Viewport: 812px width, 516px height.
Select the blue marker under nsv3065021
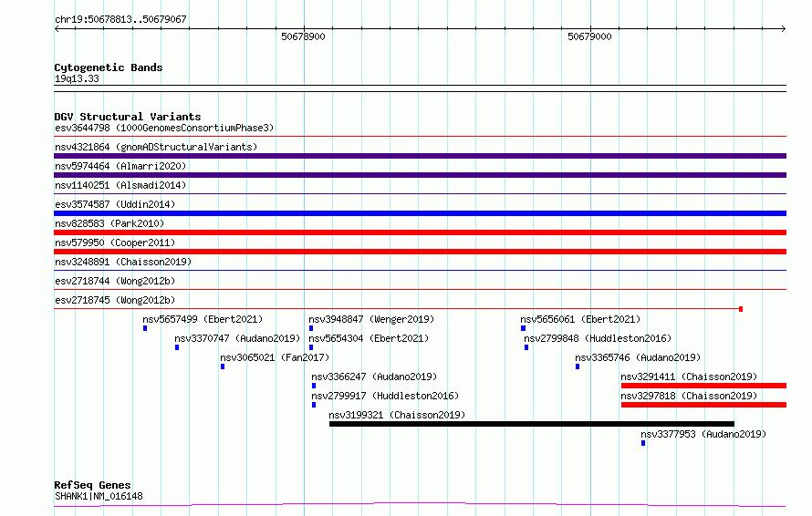[223, 366]
